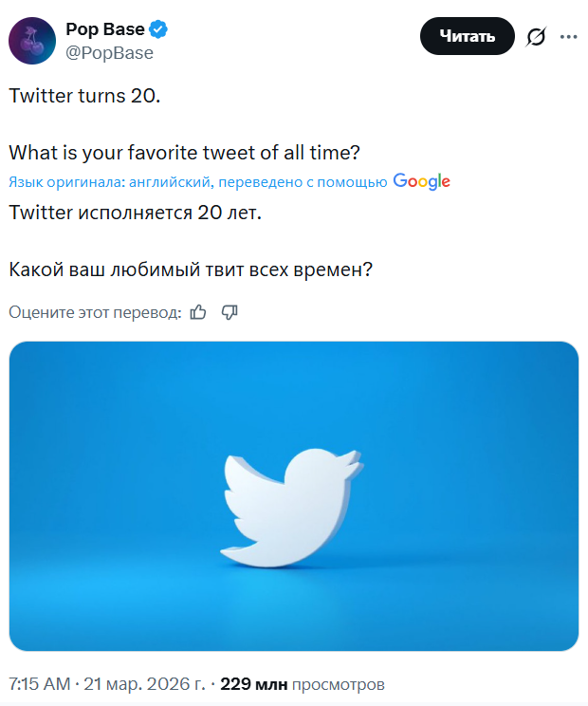Click the original text Twitter turns 20
The image size is (588, 706).
[84, 96]
